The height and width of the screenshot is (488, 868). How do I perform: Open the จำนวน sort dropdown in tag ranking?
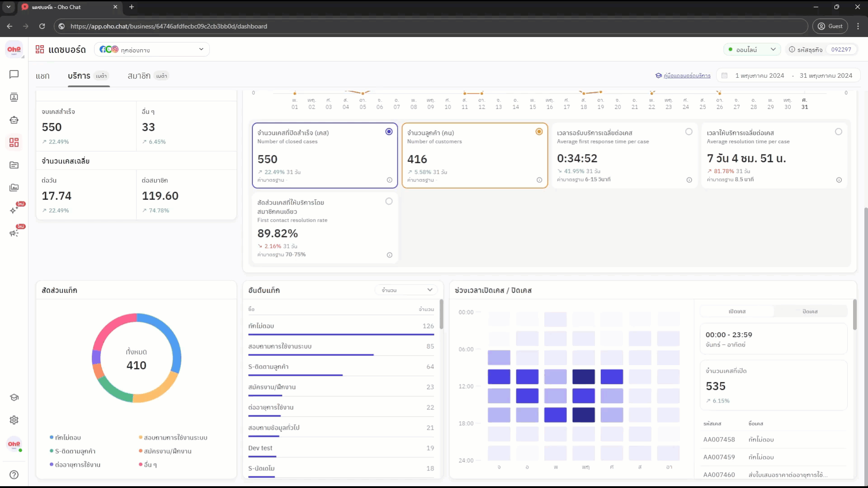tap(406, 290)
